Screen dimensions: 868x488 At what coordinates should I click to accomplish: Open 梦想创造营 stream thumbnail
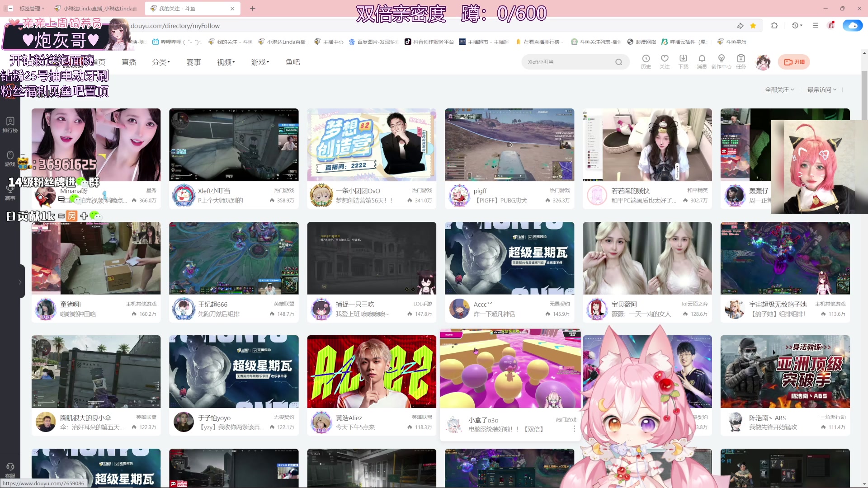coord(372,145)
